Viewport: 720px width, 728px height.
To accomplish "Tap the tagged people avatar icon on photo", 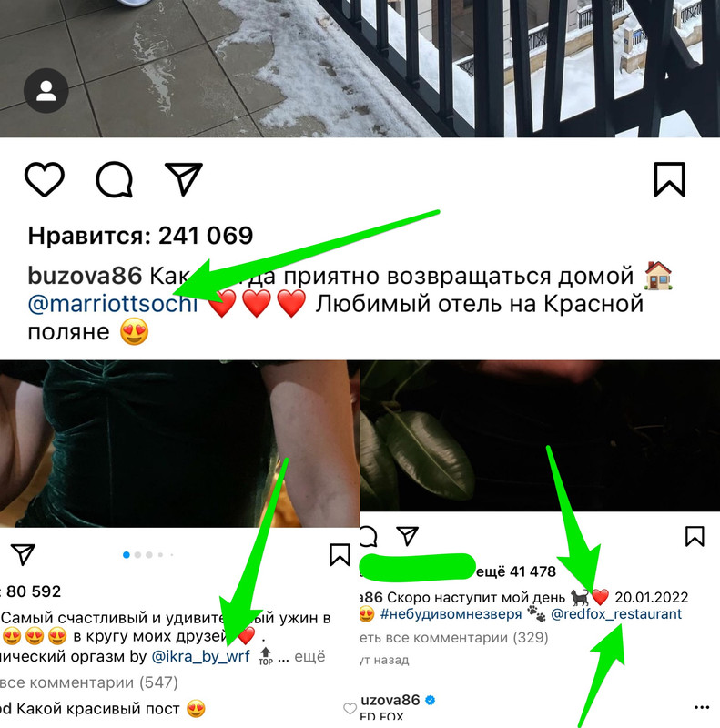I will click(x=46, y=90).
